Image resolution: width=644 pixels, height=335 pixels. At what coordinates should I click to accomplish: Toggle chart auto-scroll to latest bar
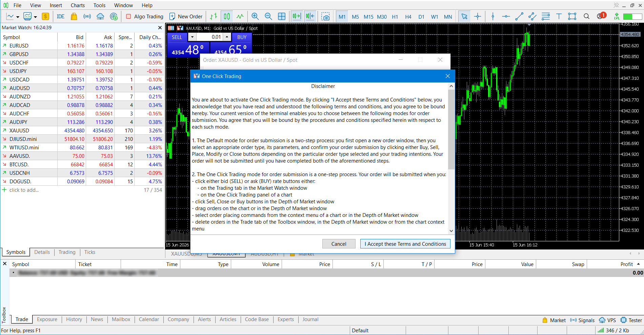[297, 16]
